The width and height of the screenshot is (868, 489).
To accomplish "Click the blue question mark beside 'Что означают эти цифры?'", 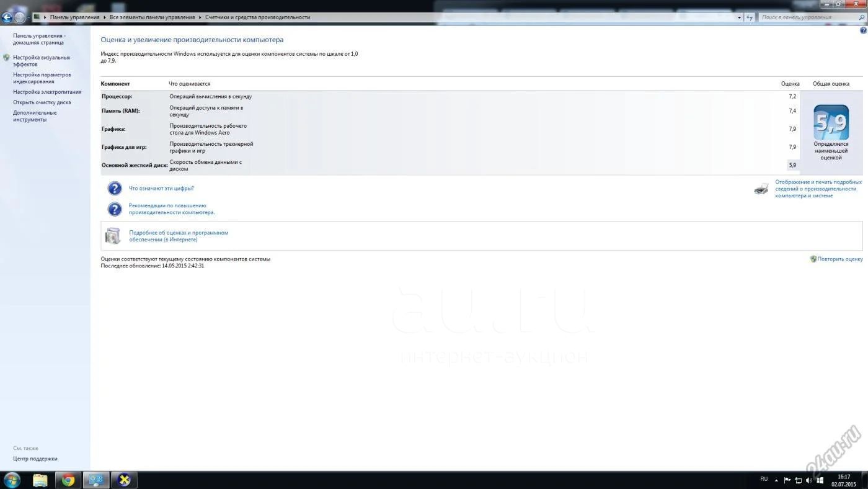I will pyautogui.click(x=115, y=189).
